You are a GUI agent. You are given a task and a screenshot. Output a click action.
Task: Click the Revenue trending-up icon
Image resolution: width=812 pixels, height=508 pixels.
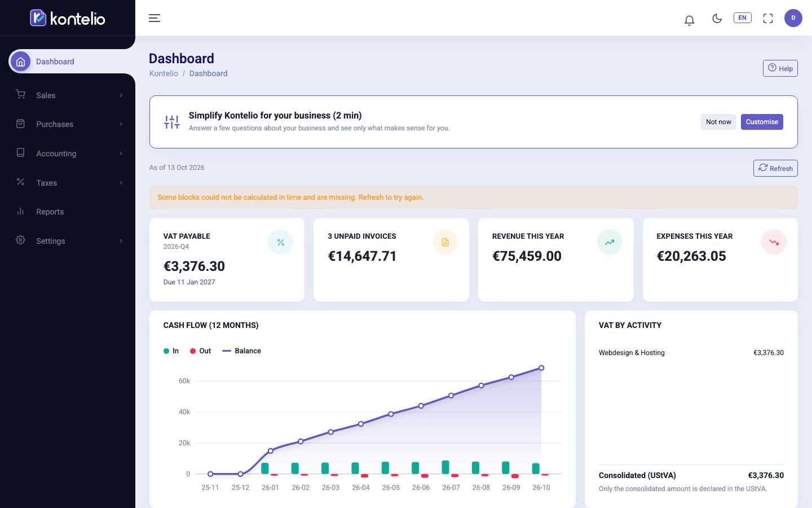click(x=610, y=242)
